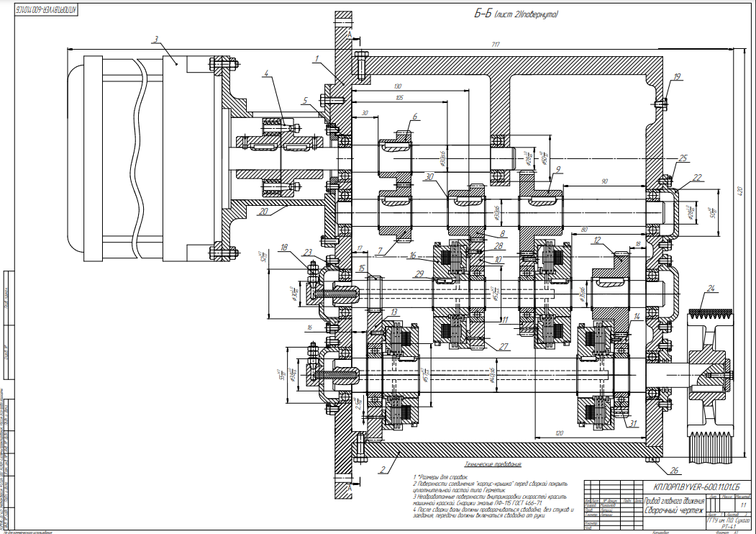Pick part callout number 15
This screenshot has height=534, width=756.
tap(362, 268)
